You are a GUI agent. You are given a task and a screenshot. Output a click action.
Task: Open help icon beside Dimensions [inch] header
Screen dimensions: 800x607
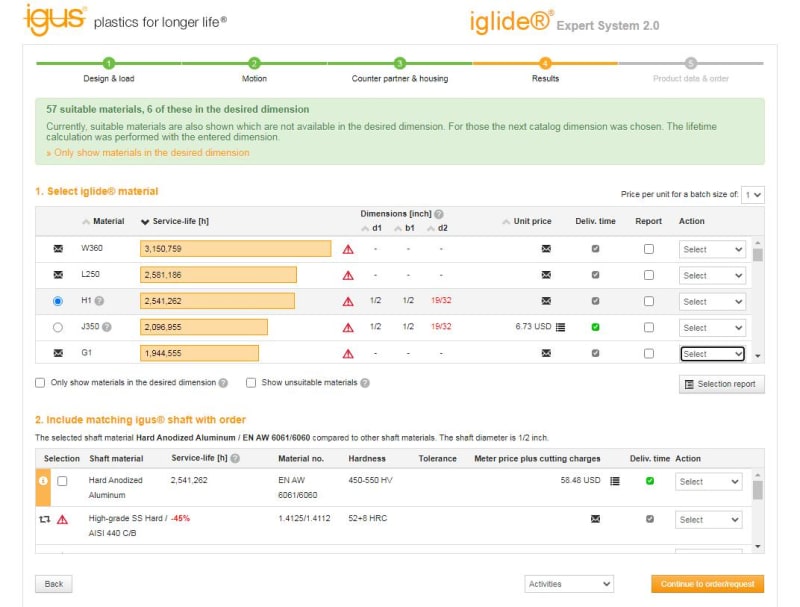point(439,214)
